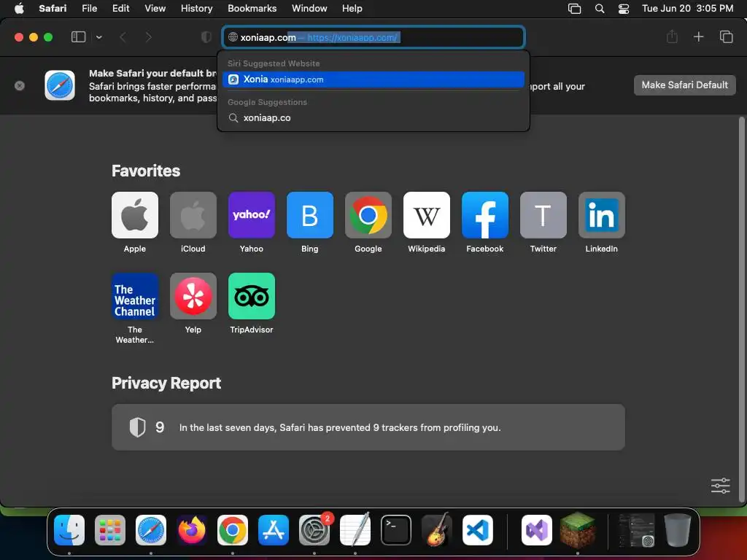The image size is (747, 560).
Task: Open Twitter favorite
Action: [x=543, y=215]
